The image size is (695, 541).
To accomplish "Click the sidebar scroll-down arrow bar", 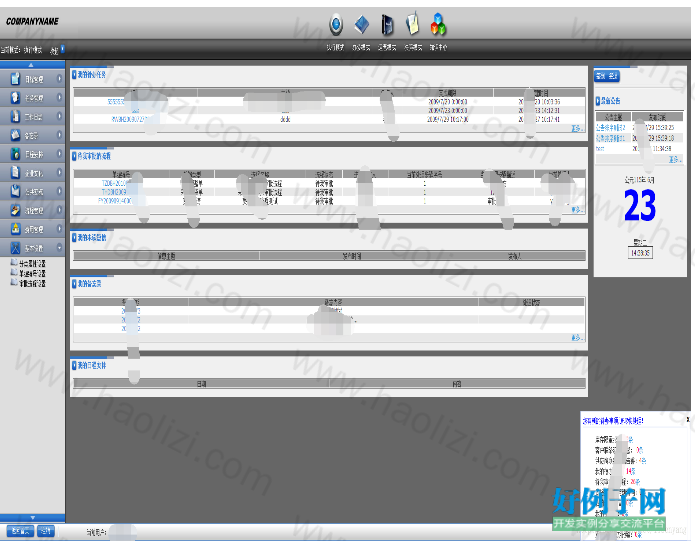I will [x=32, y=518].
